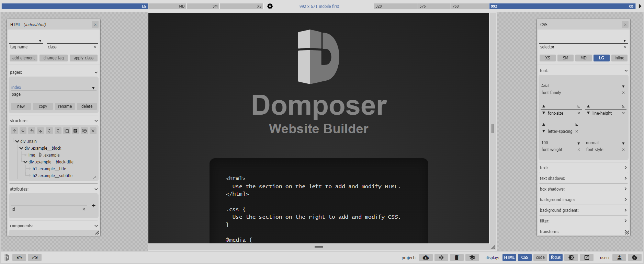Collapse the div .example__block node

tap(21, 148)
